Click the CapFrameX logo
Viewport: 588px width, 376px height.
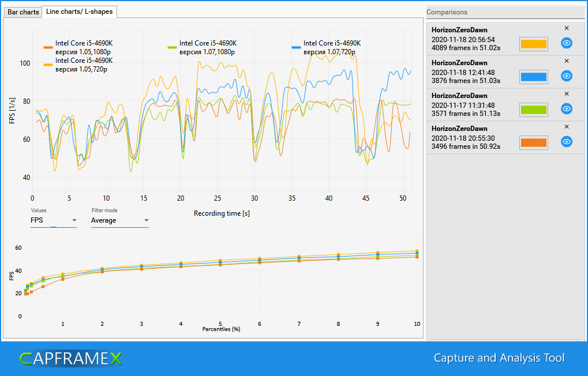click(71, 359)
